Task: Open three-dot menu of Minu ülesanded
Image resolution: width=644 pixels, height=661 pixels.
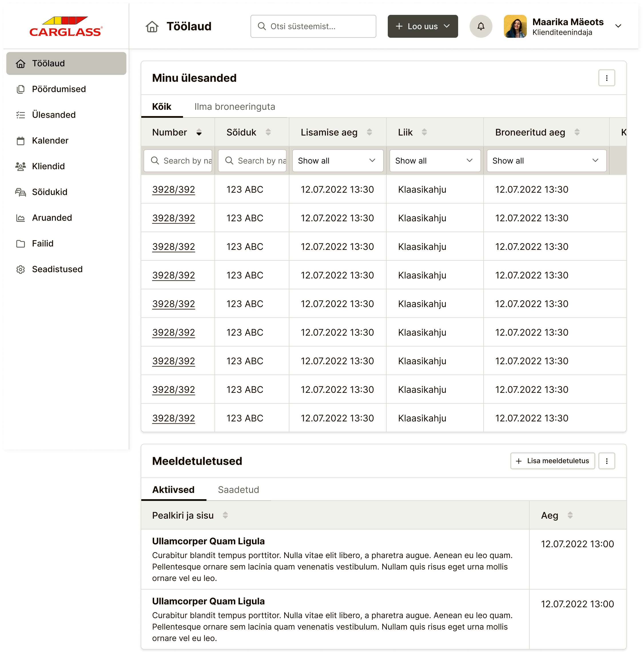Action: pyautogui.click(x=607, y=78)
